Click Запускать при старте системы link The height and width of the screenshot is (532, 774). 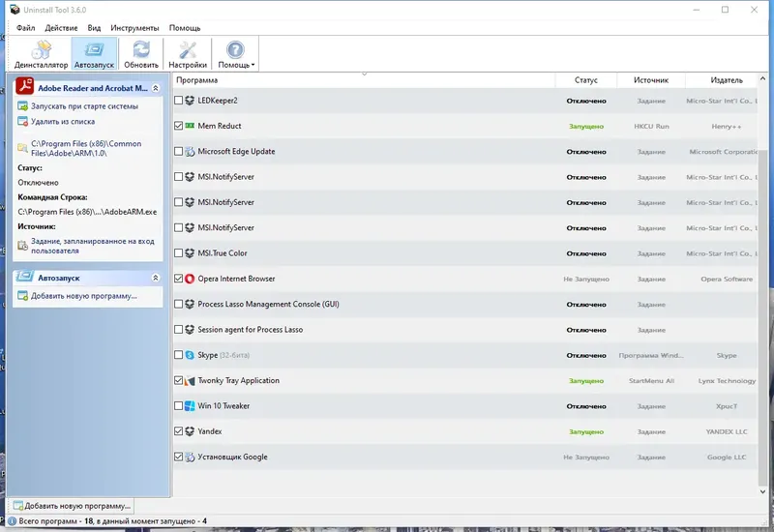point(84,106)
